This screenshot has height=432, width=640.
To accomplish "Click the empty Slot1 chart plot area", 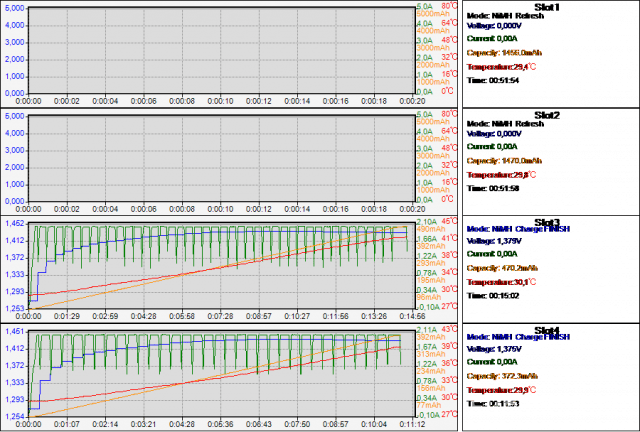I will tap(222, 50).
